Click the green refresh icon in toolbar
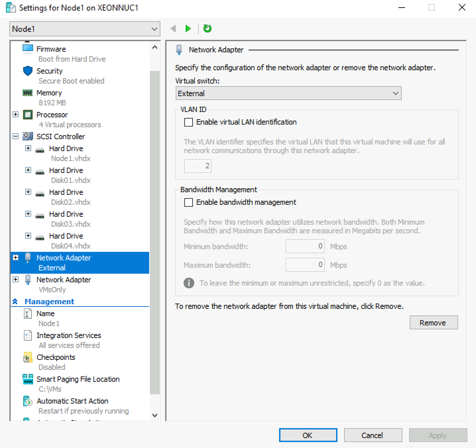The width and height of the screenshot is (476, 448). [208, 28]
